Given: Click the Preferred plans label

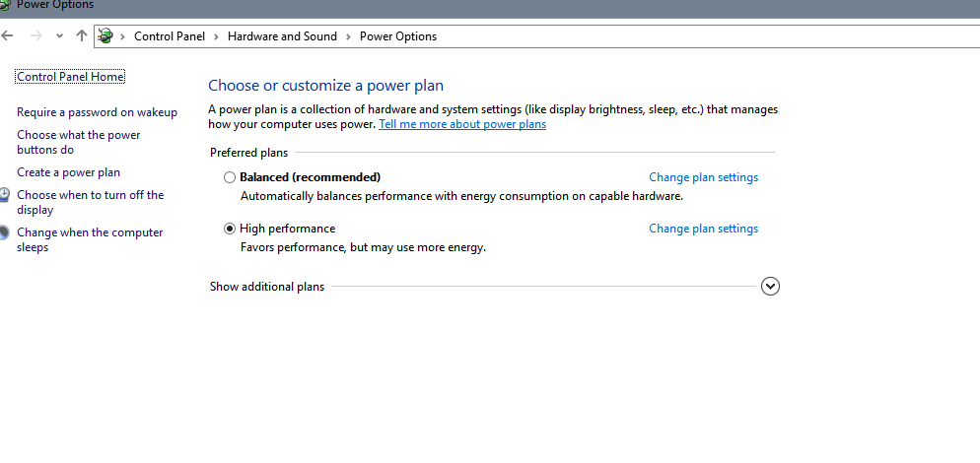Looking at the screenshot, I should pyautogui.click(x=248, y=153).
